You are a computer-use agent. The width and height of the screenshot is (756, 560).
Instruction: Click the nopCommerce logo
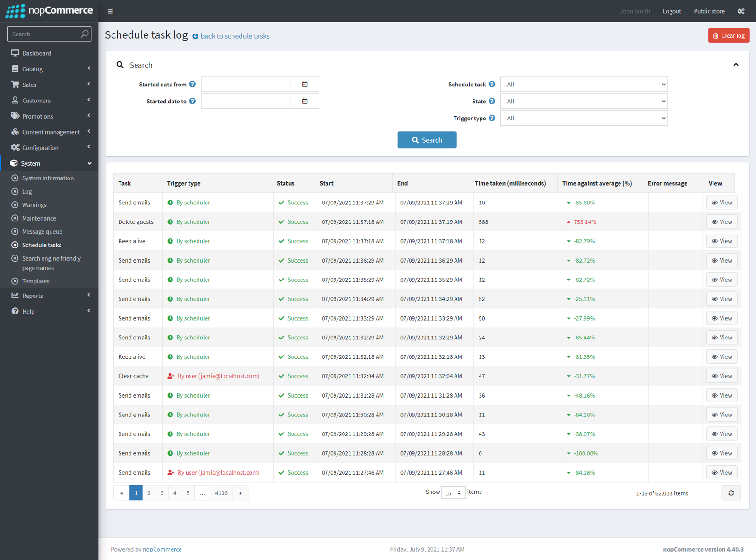coord(49,11)
